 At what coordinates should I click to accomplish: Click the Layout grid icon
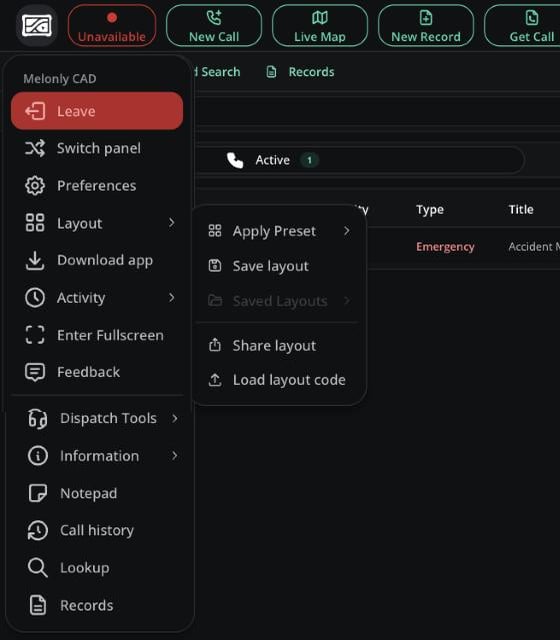coord(35,223)
